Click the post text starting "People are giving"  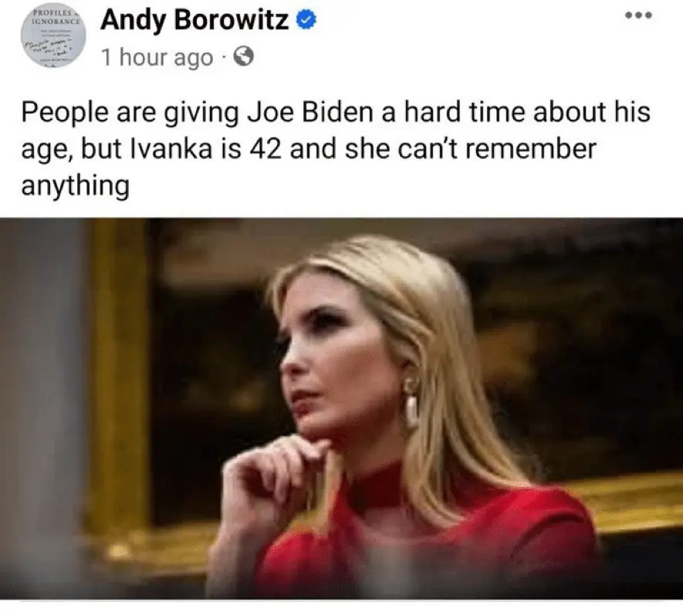336,148
